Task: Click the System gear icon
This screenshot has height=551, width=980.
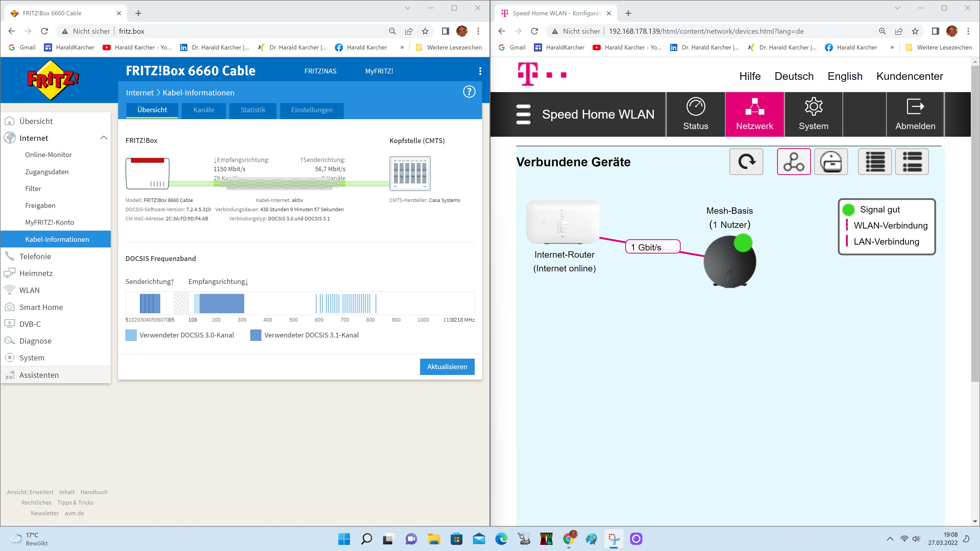Action: point(813,106)
